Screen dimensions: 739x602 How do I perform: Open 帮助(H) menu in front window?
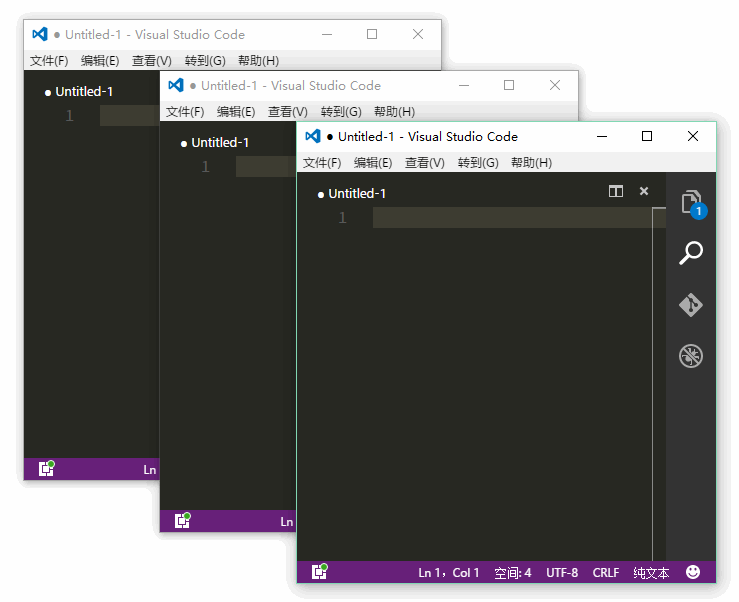click(x=531, y=163)
